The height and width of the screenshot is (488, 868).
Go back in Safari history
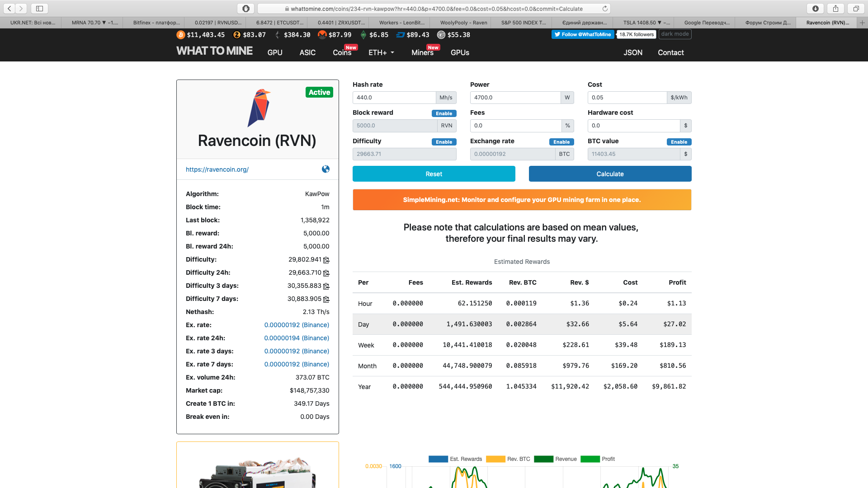[9, 9]
